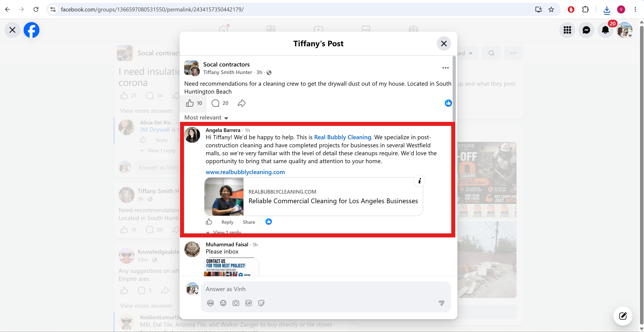The image size is (644, 332).
Task: Click the info icon on the link preview
Action: (420, 181)
